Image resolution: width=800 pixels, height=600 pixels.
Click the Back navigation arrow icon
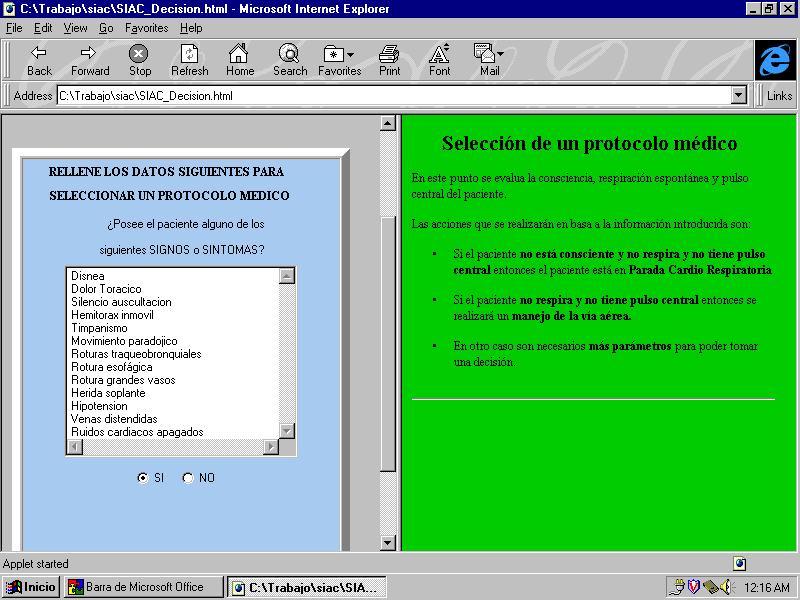[x=39, y=53]
